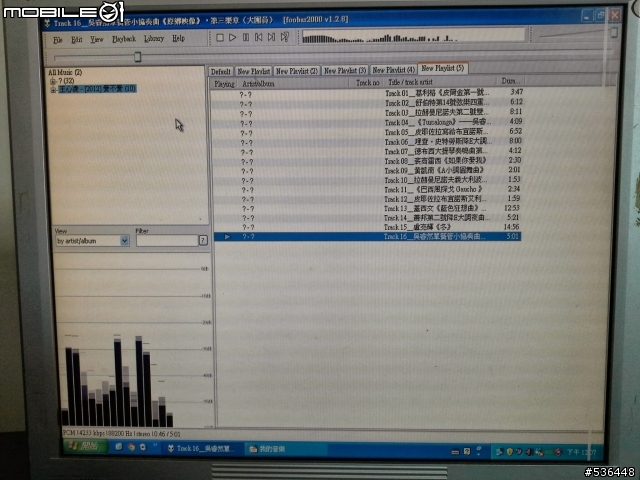Click the Next track button
Screen dimensions: 640x480
click(x=271, y=37)
